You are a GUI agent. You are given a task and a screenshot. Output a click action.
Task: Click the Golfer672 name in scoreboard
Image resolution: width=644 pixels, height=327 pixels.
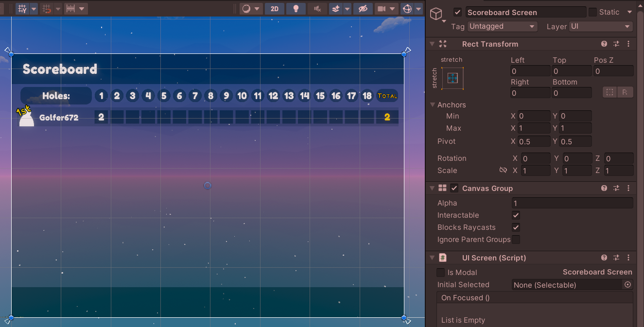tap(59, 117)
